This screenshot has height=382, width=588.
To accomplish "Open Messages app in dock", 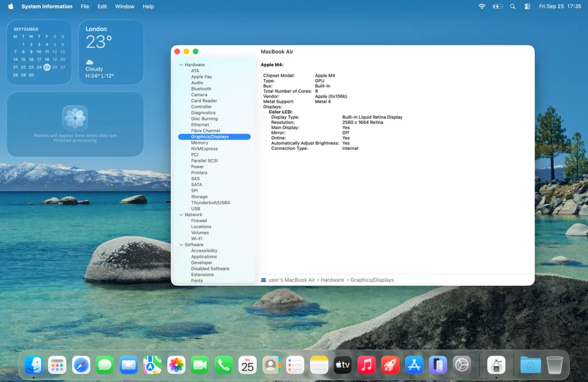I will 105,365.
